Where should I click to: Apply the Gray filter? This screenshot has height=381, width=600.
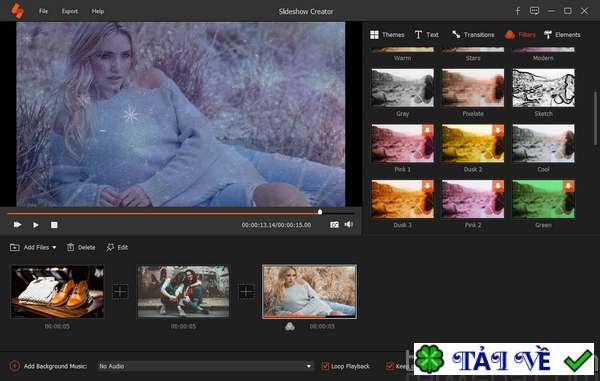point(403,88)
